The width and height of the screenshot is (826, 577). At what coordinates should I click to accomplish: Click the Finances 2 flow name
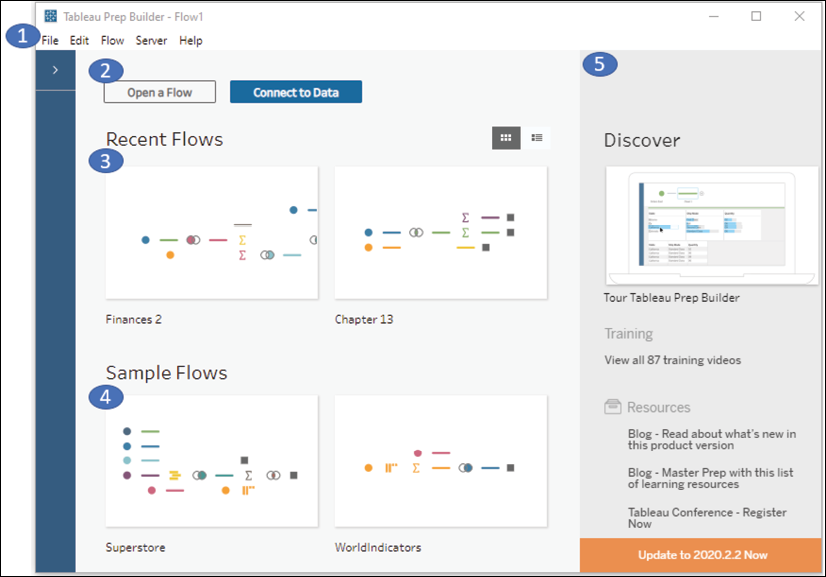pos(134,319)
